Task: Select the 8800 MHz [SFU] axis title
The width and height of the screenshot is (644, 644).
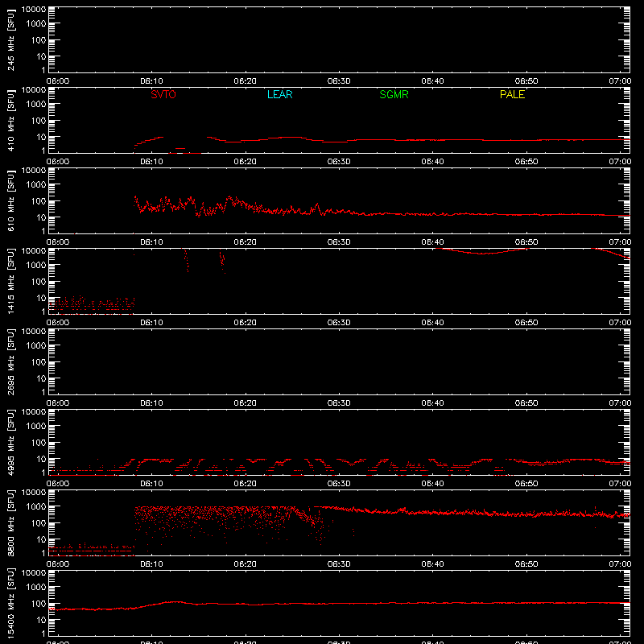Action: click(x=11, y=524)
